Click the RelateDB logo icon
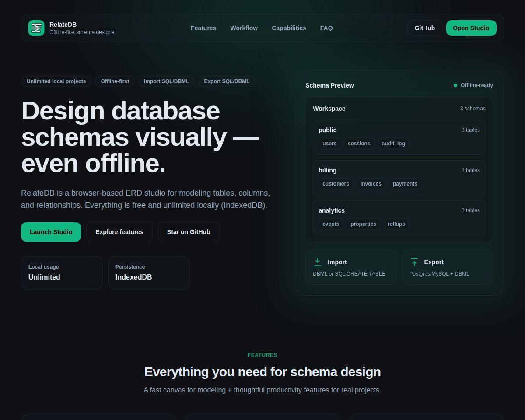Viewport: 525px width, 420px height. pyautogui.click(x=36, y=28)
